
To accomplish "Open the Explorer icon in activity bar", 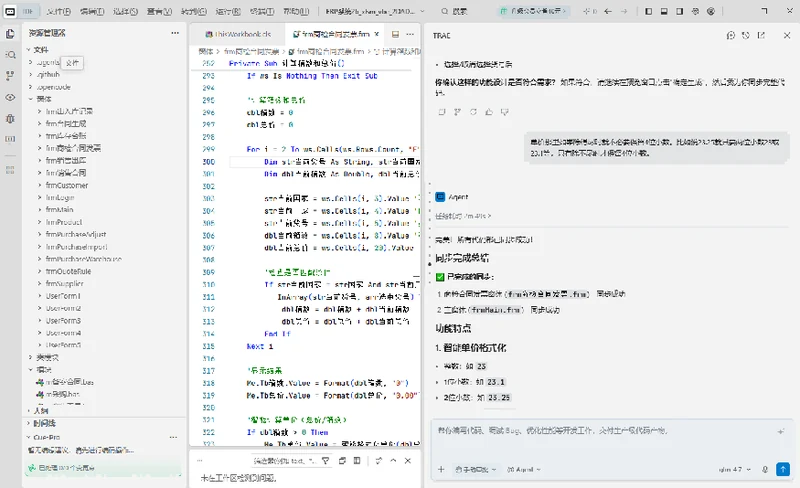I will coord(10,34).
